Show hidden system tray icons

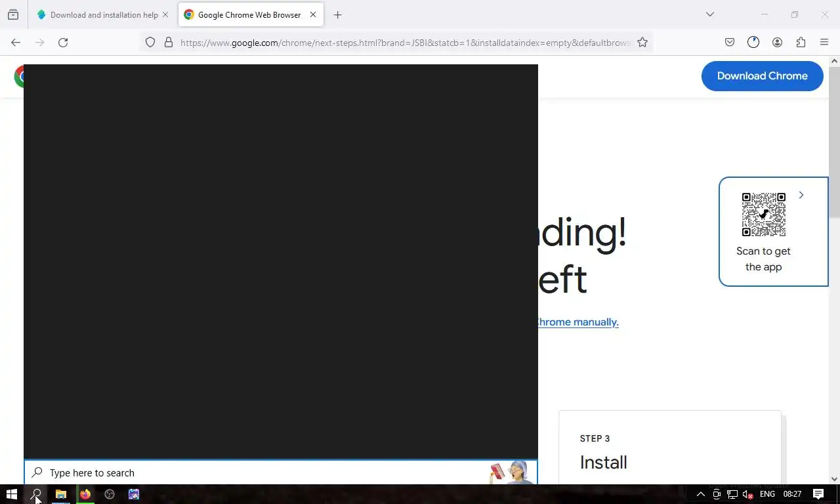click(x=700, y=494)
